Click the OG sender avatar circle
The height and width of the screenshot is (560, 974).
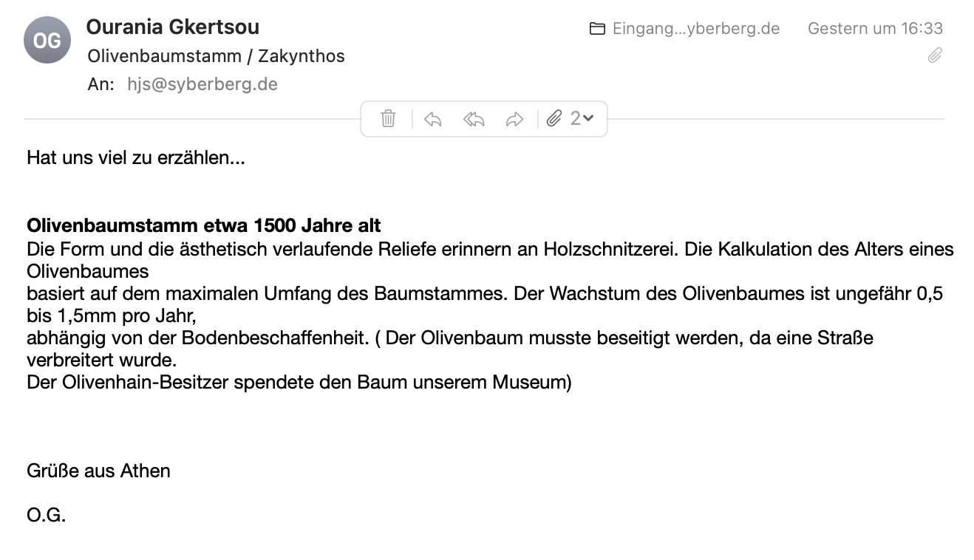click(47, 41)
